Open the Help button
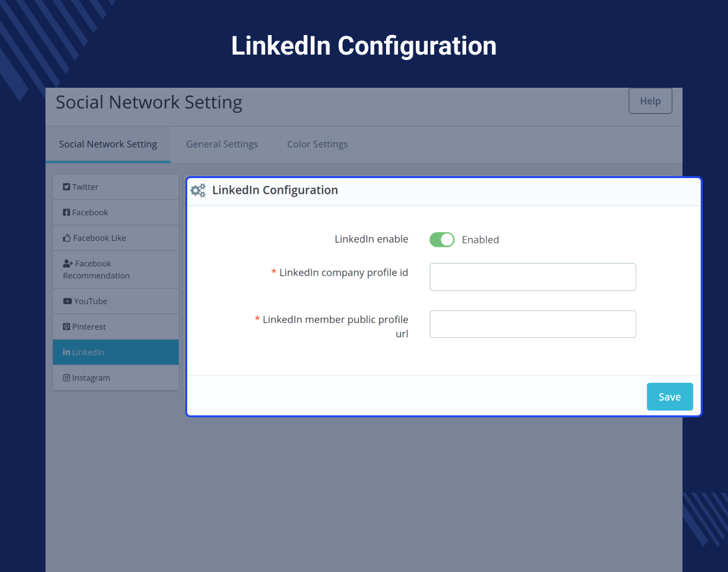The height and width of the screenshot is (572, 728). point(650,101)
